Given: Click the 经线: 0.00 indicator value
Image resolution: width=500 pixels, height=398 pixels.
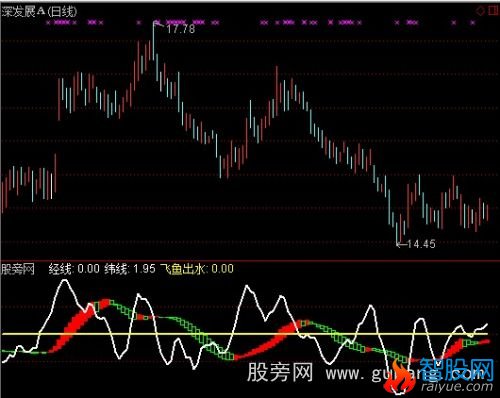Looking at the screenshot, I should (x=74, y=269).
